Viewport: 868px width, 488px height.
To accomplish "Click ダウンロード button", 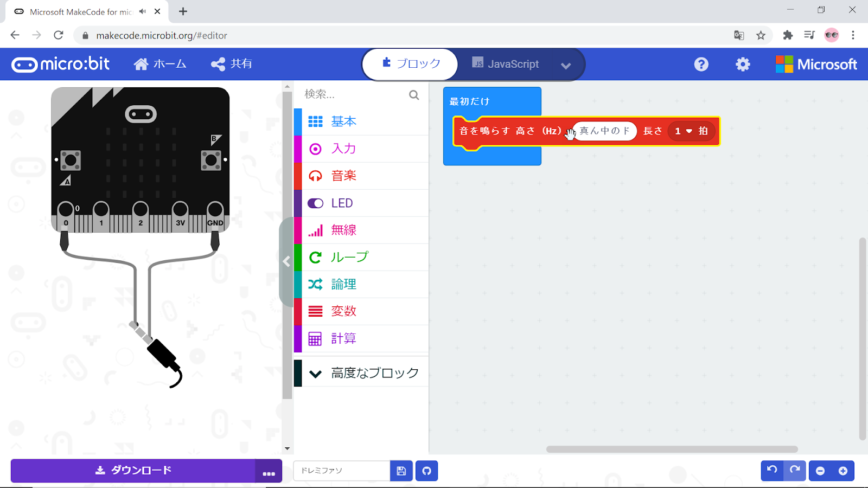I will pyautogui.click(x=133, y=471).
